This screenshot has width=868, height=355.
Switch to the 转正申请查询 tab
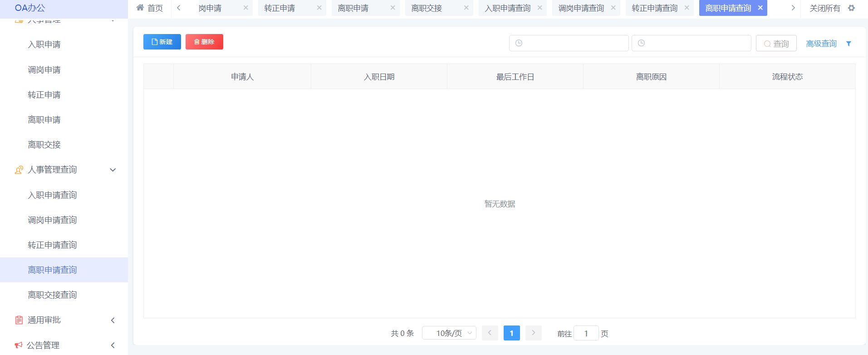point(654,8)
